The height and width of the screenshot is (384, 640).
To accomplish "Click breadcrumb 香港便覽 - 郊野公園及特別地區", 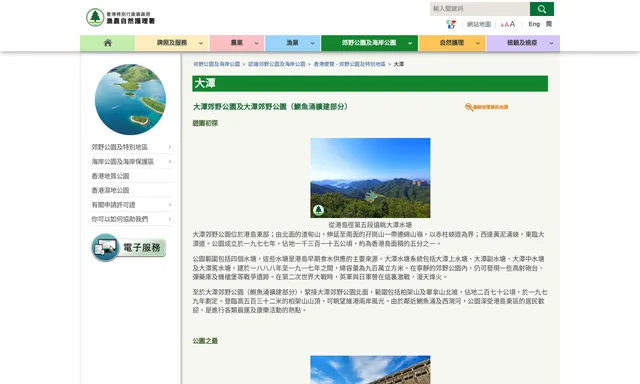I will click(x=349, y=64).
